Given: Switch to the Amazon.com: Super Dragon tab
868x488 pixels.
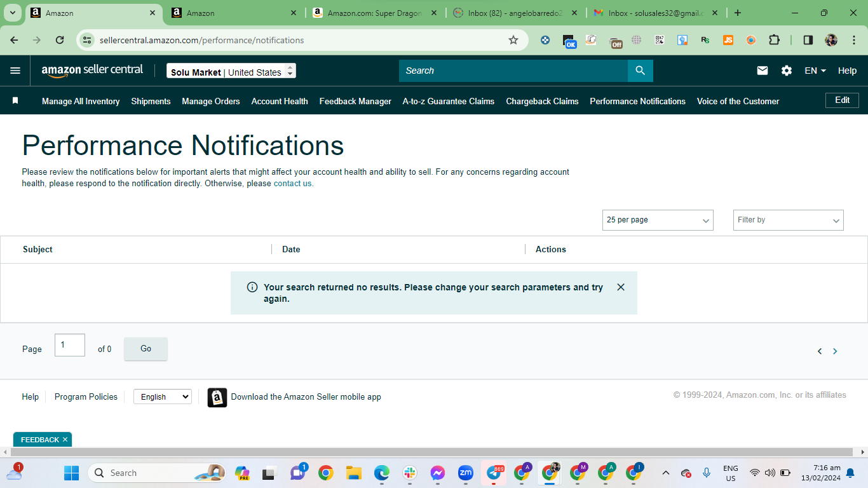Looking at the screenshot, I should coord(375,13).
